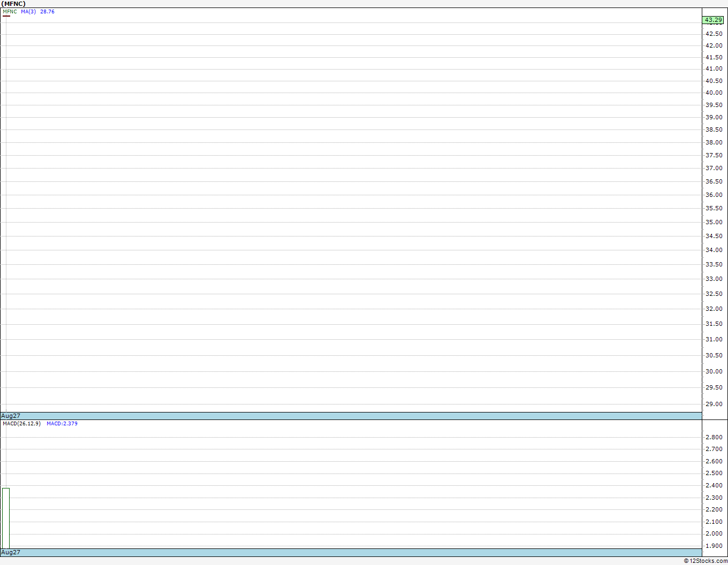
Task: Click the (MFNC) chart title
Action: point(13,4)
